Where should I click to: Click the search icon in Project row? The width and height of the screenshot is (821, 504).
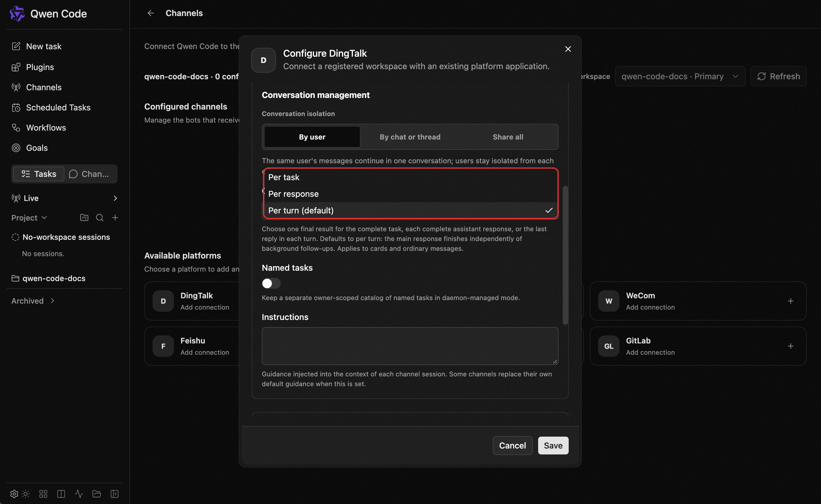point(100,218)
